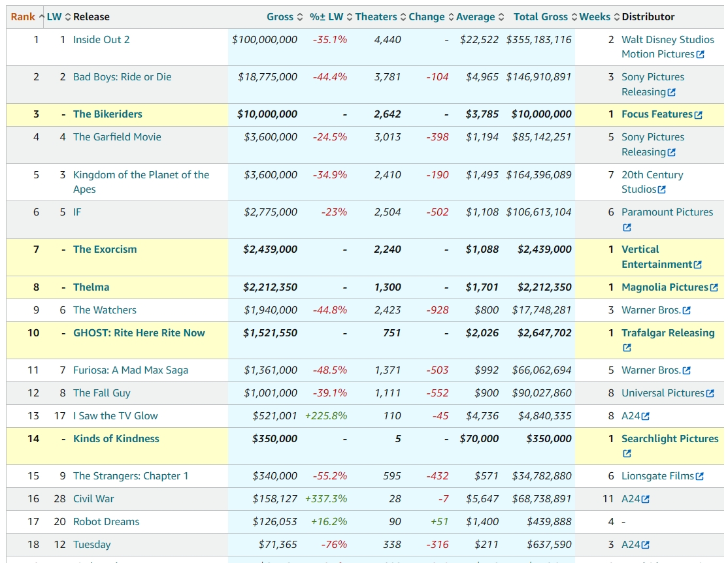Open Vertical Entertainment external link icon
The width and height of the screenshot is (728, 563).
698,265
